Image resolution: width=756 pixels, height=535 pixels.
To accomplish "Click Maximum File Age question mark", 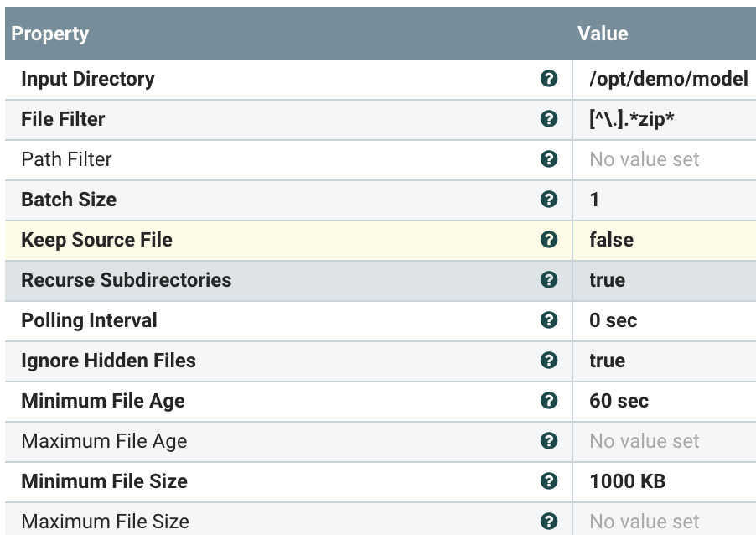I will (549, 441).
